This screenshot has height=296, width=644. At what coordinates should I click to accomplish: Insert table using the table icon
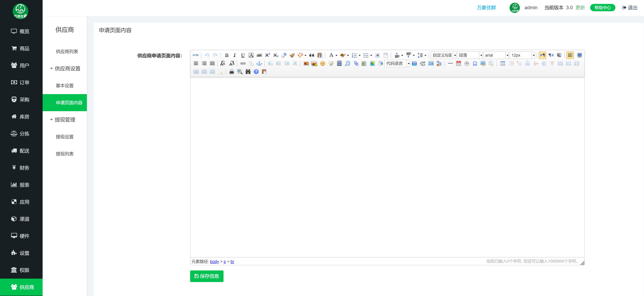point(502,64)
